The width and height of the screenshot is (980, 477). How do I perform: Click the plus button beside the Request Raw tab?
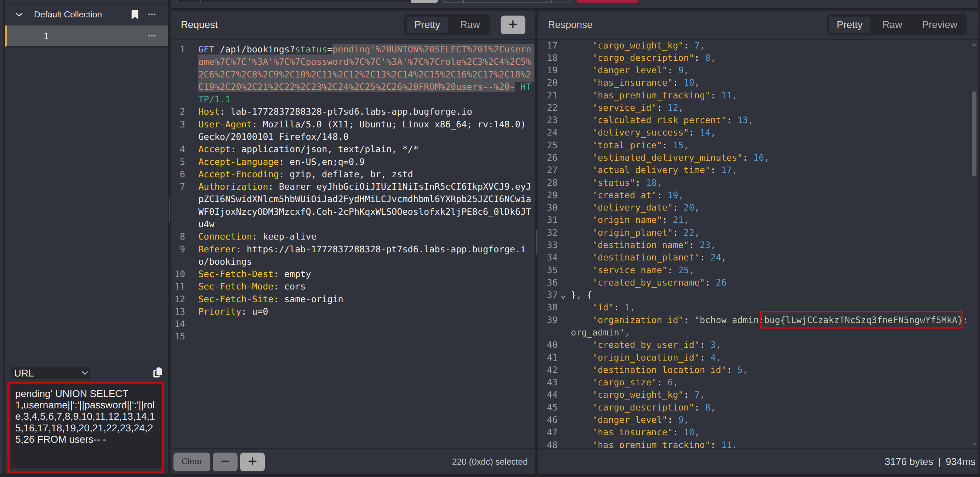pyautogui.click(x=512, y=25)
